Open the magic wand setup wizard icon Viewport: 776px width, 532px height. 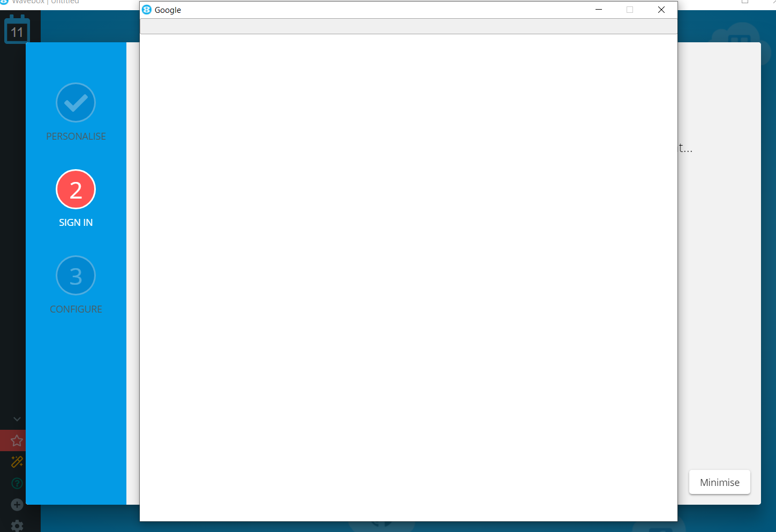(x=16, y=461)
